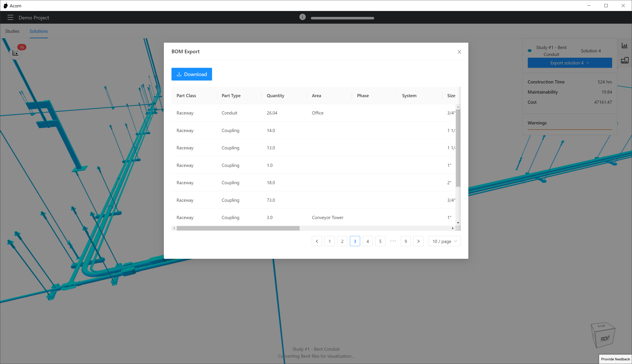Click the red 16 notification badge
Viewport: 632px width, 364px height.
(22, 47)
